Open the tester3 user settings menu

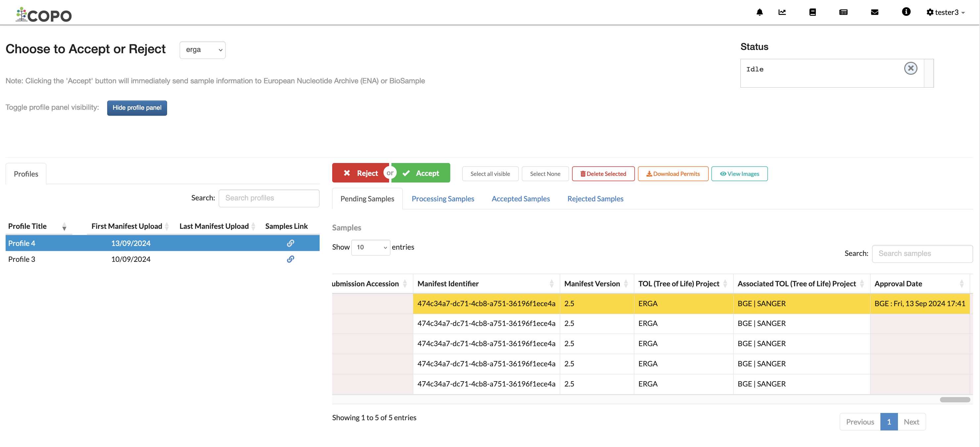946,12
